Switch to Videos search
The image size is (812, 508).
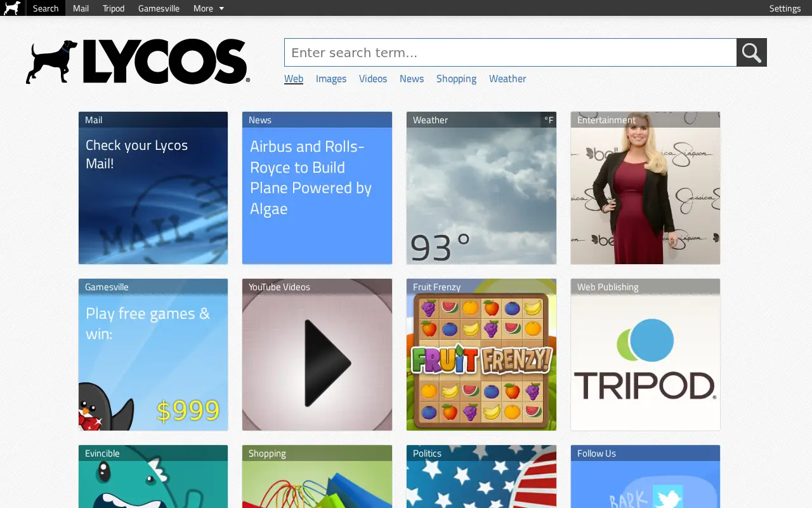coord(373,79)
